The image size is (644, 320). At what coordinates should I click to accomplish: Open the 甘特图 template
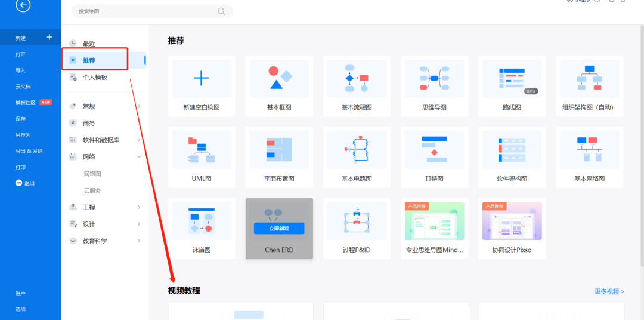point(434,158)
